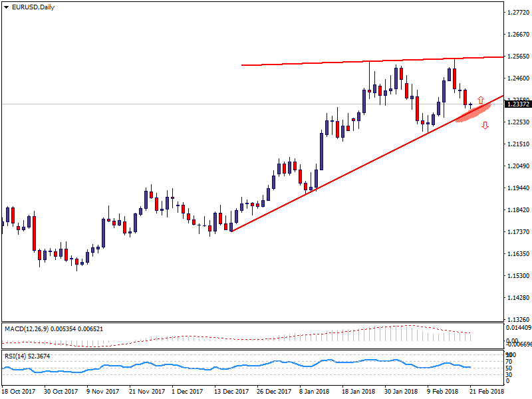Click the 1.17370 price axis label
The width and height of the screenshot is (532, 399).
click(517, 232)
